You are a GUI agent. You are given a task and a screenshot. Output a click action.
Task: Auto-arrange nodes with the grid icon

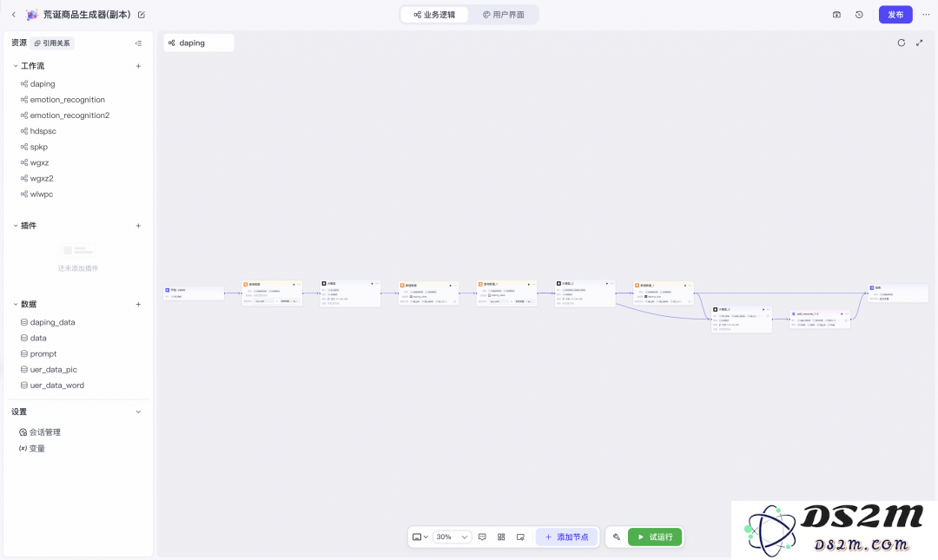[x=501, y=537]
